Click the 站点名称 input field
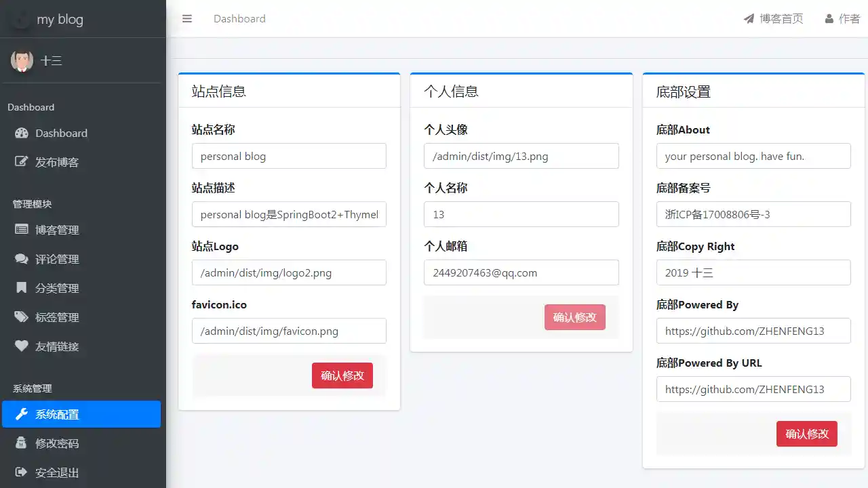The height and width of the screenshot is (488, 868). click(x=289, y=156)
